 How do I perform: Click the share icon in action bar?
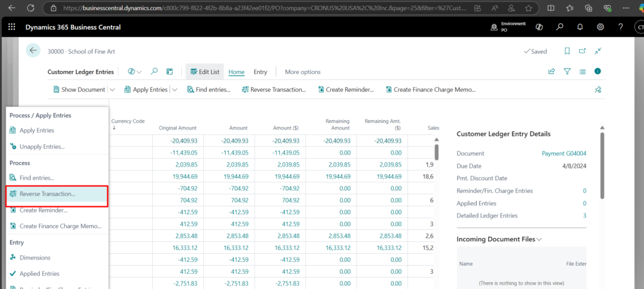tap(552, 72)
